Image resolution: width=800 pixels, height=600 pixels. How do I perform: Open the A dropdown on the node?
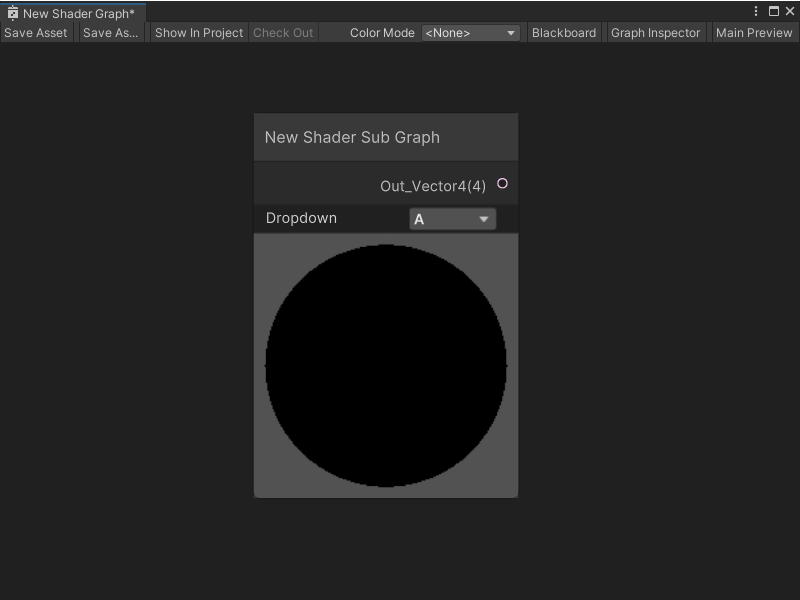(x=452, y=218)
